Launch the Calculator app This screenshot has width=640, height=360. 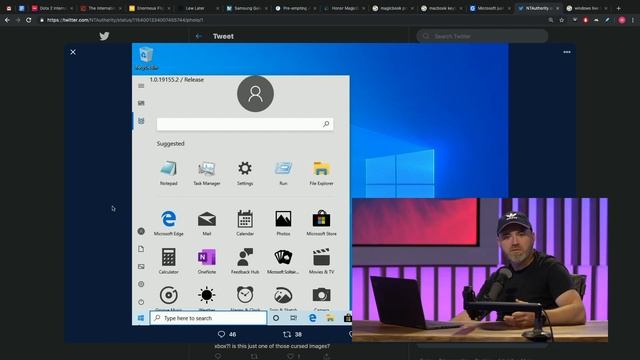pyautogui.click(x=169, y=261)
